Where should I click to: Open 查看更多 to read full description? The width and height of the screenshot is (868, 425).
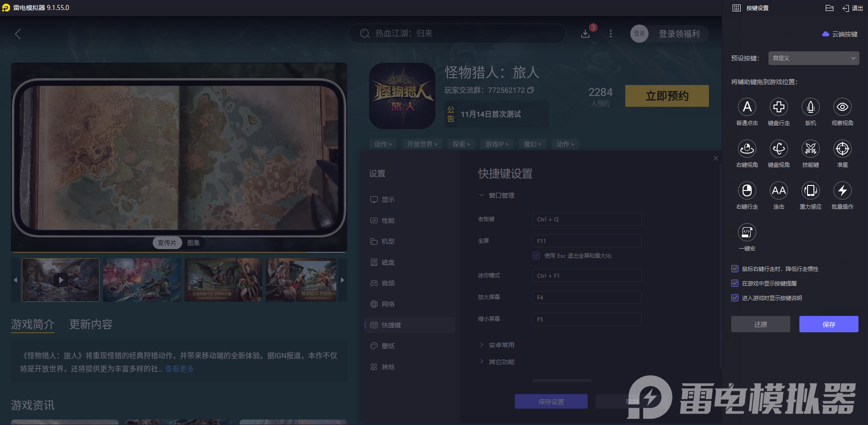pos(179,369)
